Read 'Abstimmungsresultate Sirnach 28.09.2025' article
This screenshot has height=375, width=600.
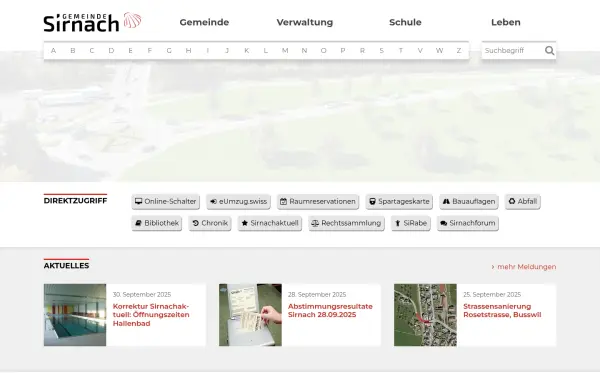[x=330, y=311]
